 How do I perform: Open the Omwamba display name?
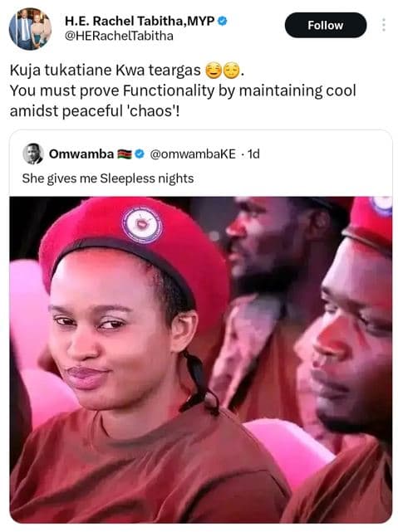click(x=81, y=154)
